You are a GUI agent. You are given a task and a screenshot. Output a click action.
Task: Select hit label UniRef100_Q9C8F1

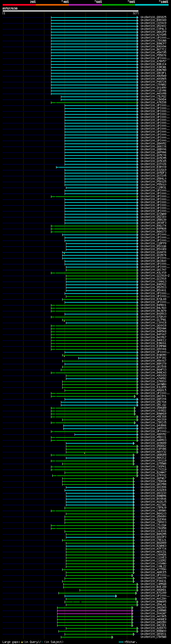(x=153, y=73)
